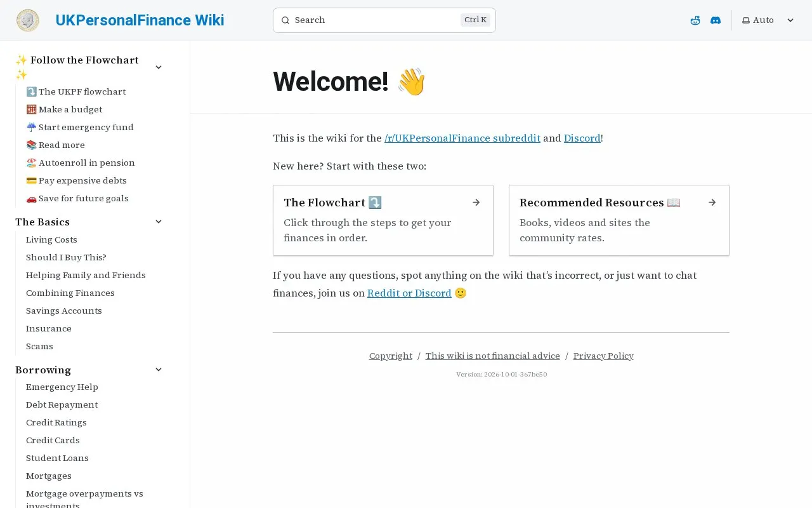Open Credit Ratings page
Image resolution: width=812 pixels, height=508 pixels.
click(56, 422)
